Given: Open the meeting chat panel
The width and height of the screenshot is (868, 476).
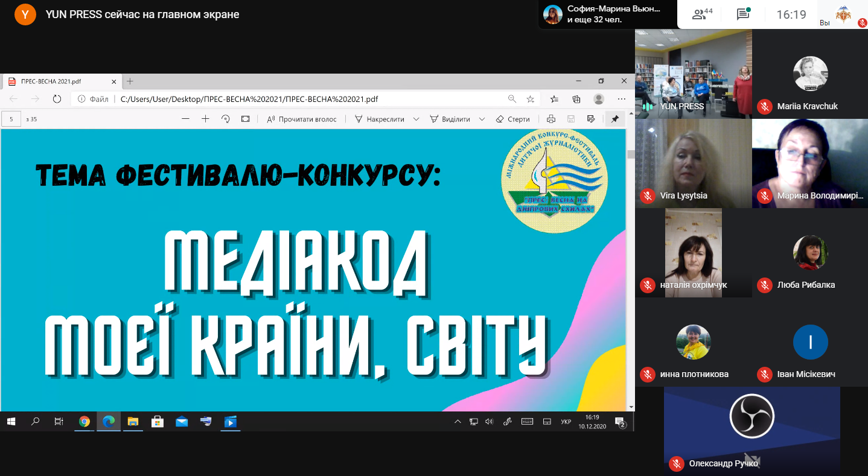Looking at the screenshot, I should pyautogui.click(x=743, y=14).
